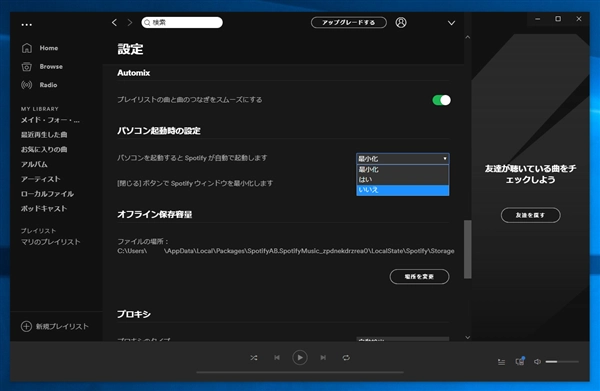Go back with the left arrow

click(x=114, y=23)
